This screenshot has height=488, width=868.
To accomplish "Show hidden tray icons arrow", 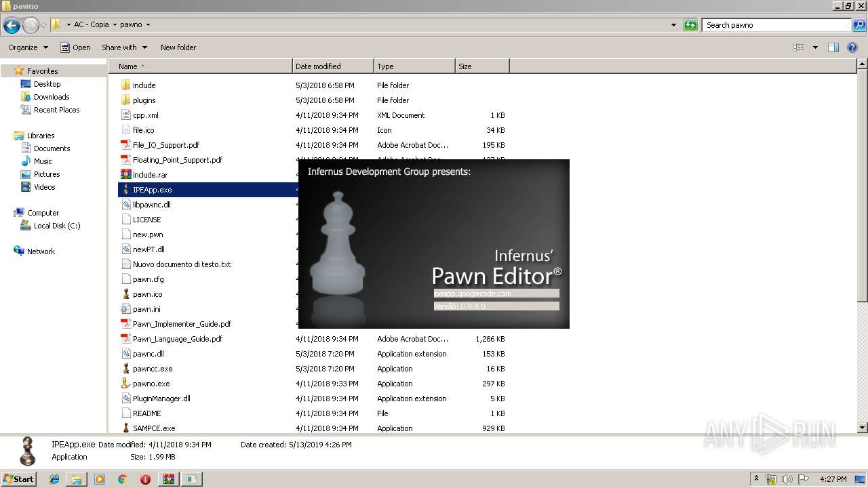I will coord(756,479).
